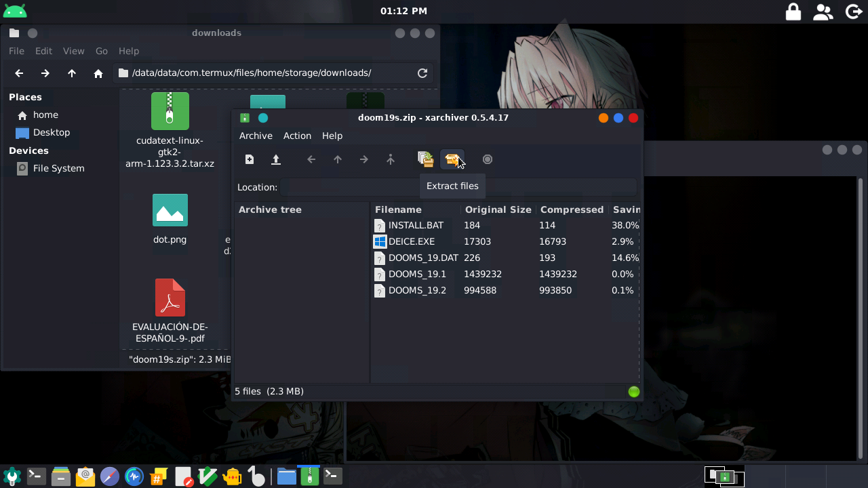Image resolution: width=868 pixels, height=488 pixels.
Task: Click the DEICE.EXE Windows file icon
Action: pyautogui.click(x=380, y=241)
